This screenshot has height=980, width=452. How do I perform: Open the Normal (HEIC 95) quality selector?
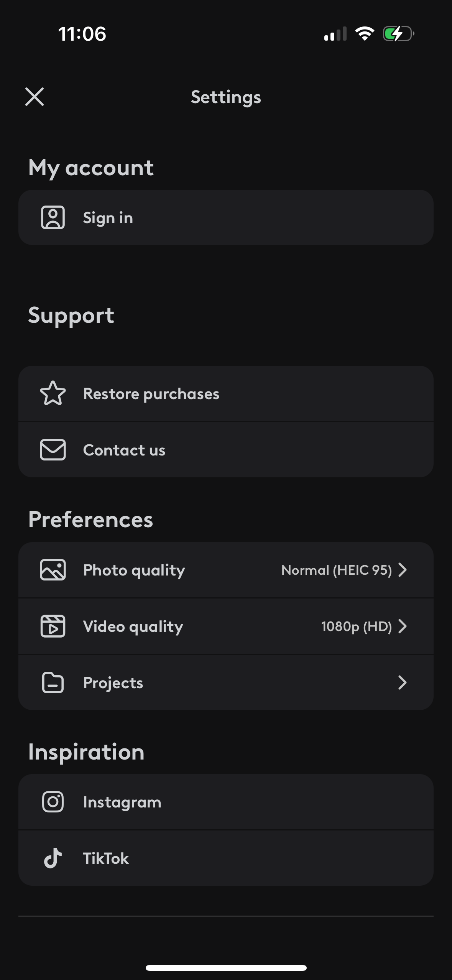pyautogui.click(x=336, y=570)
